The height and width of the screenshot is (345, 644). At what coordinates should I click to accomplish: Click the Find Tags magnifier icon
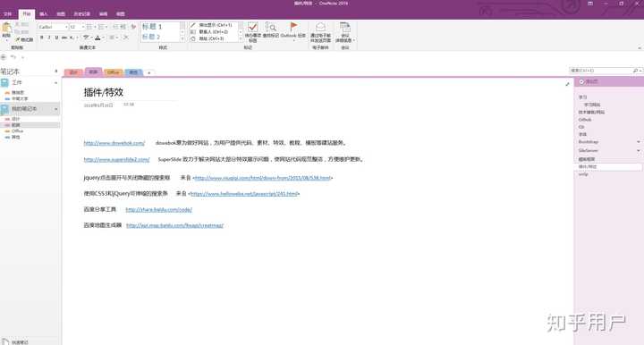[271, 28]
